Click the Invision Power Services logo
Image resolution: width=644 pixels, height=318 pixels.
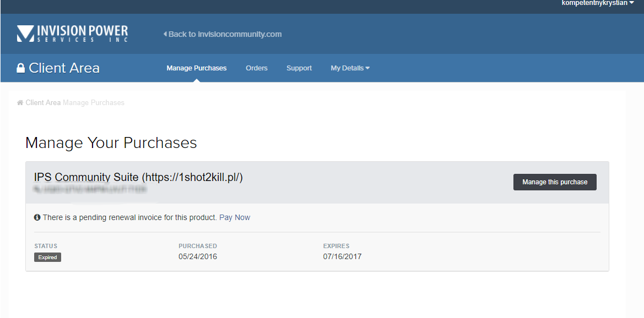(72, 34)
